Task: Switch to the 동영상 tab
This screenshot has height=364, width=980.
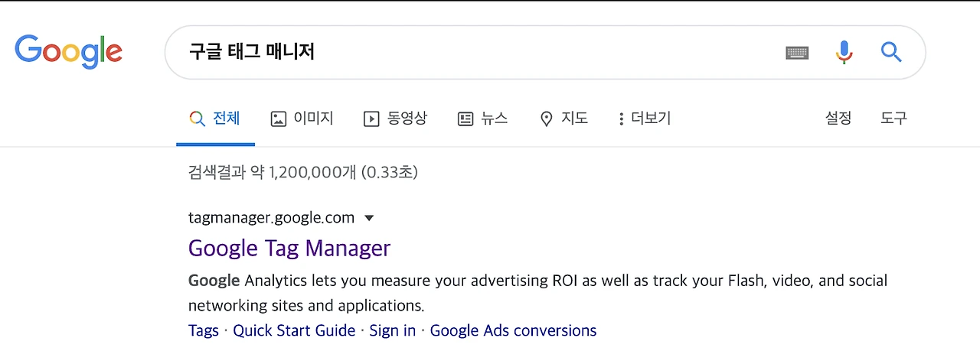Action: click(395, 119)
